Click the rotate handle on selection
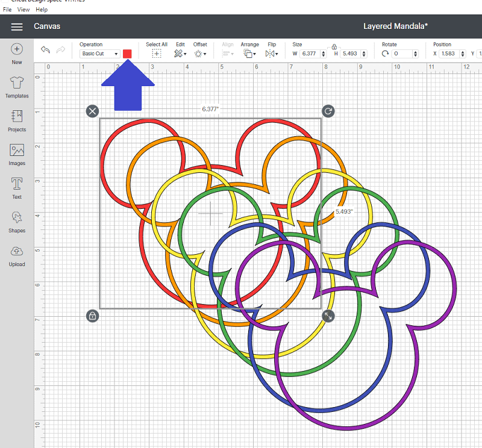 [328, 111]
